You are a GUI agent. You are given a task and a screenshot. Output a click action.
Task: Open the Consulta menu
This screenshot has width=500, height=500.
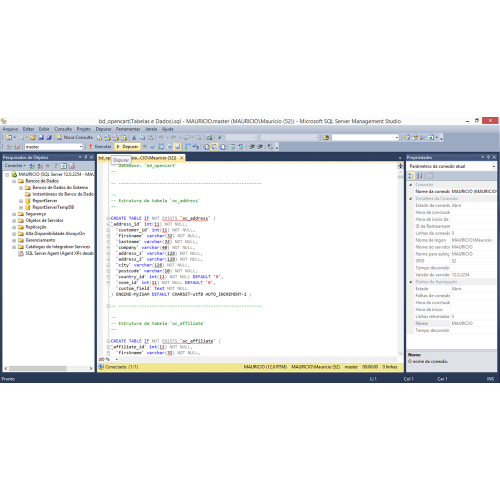[63, 129]
